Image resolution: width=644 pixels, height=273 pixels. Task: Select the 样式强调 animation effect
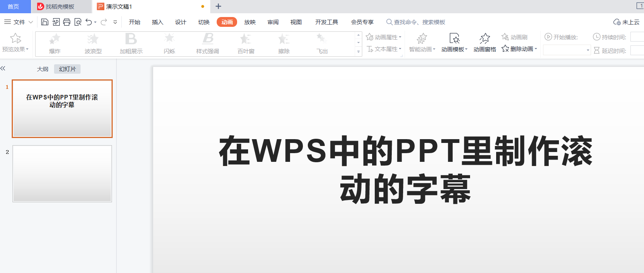(208, 44)
